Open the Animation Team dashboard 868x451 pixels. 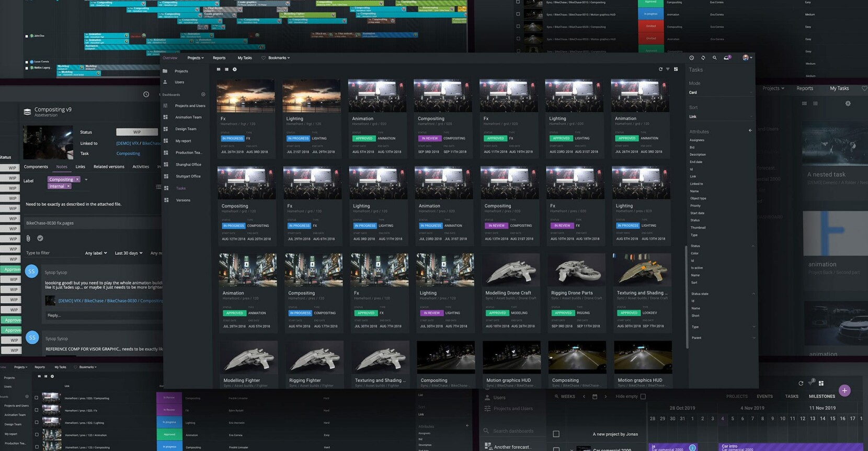point(188,117)
